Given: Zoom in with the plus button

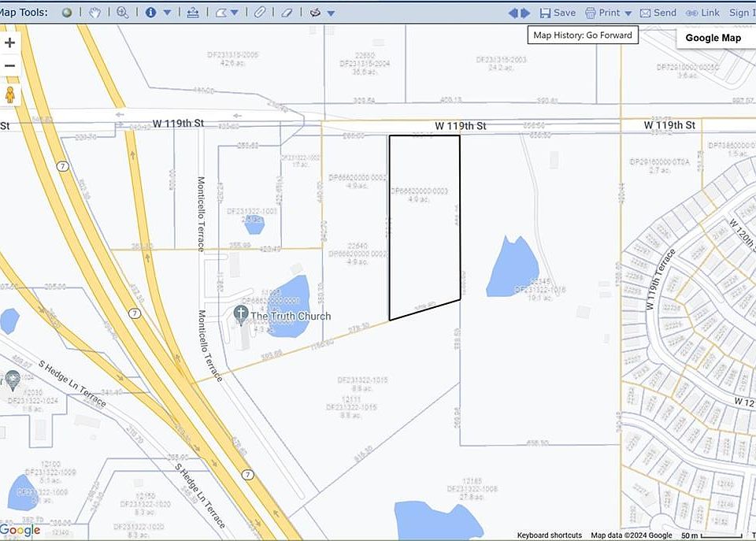Looking at the screenshot, I should (9, 43).
